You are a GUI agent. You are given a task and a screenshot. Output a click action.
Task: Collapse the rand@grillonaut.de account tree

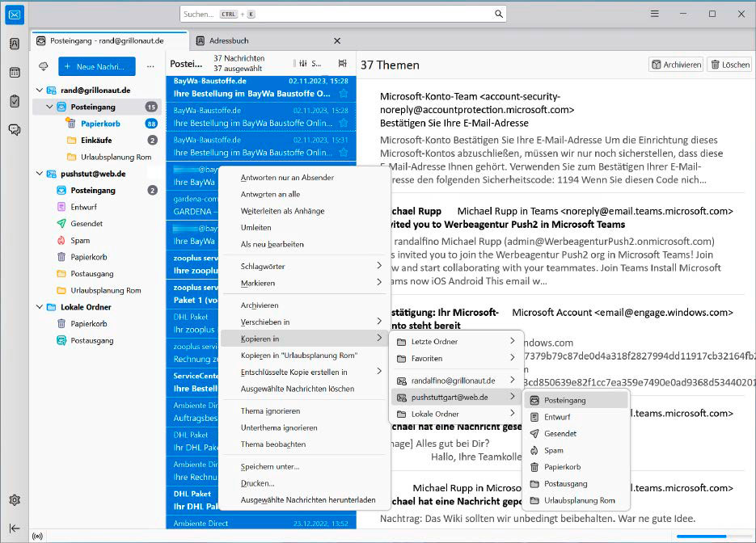(40, 90)
